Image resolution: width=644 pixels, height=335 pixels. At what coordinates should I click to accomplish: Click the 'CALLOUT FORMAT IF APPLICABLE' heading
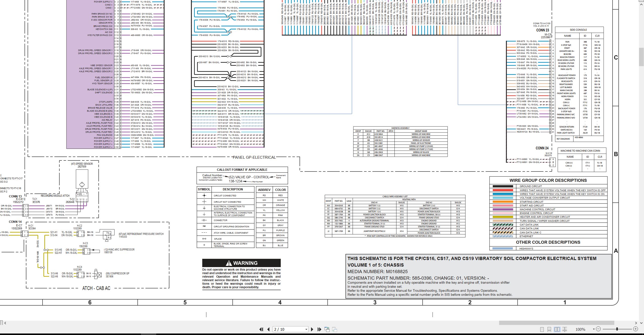pos(242,170)
